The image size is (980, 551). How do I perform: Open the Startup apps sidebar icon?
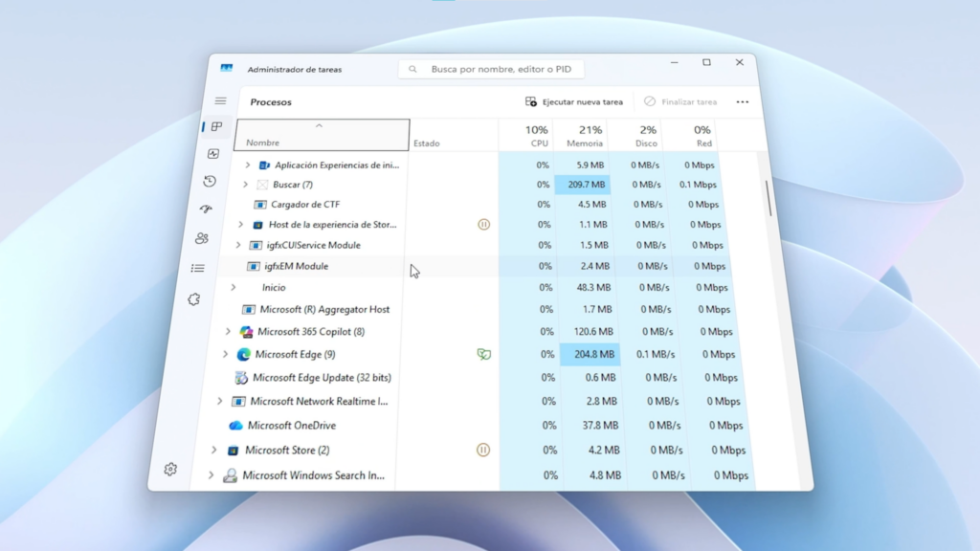coord(207,209)
